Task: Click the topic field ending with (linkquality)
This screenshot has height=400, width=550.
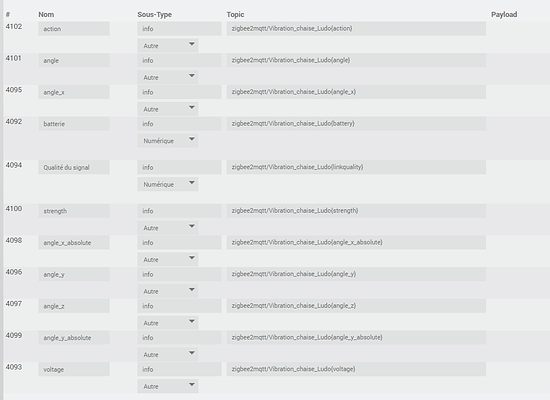Action: tap(356, 167)
